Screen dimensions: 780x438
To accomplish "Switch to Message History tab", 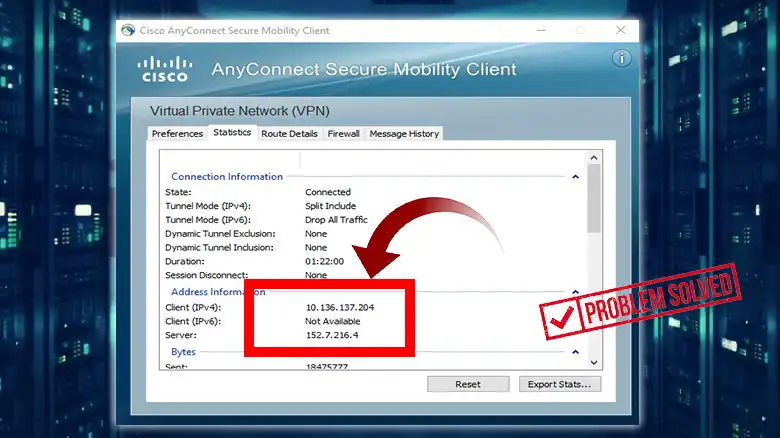I will coord(404,133).
